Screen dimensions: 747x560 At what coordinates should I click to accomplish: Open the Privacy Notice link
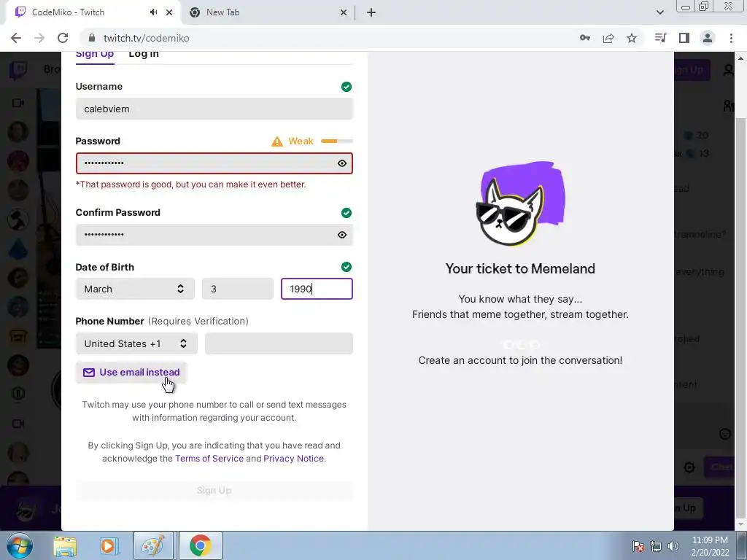tap(293, 459)
